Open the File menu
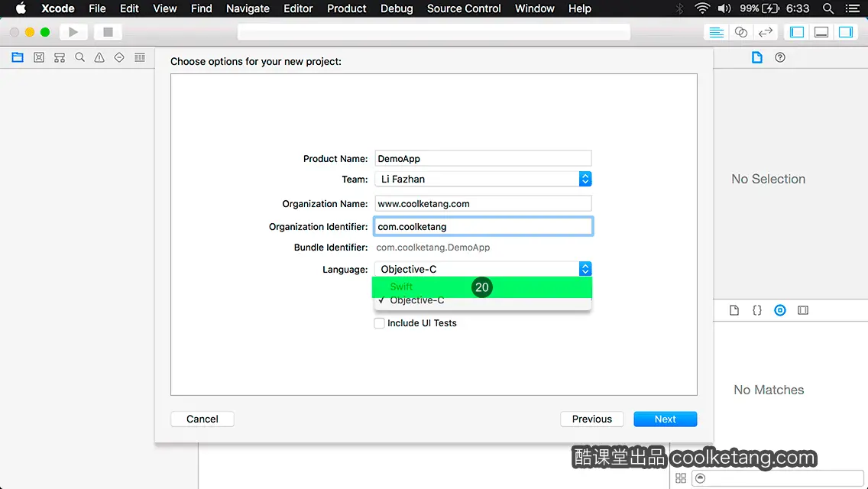The height and width of the screenshot is (489, 868). 98,8
